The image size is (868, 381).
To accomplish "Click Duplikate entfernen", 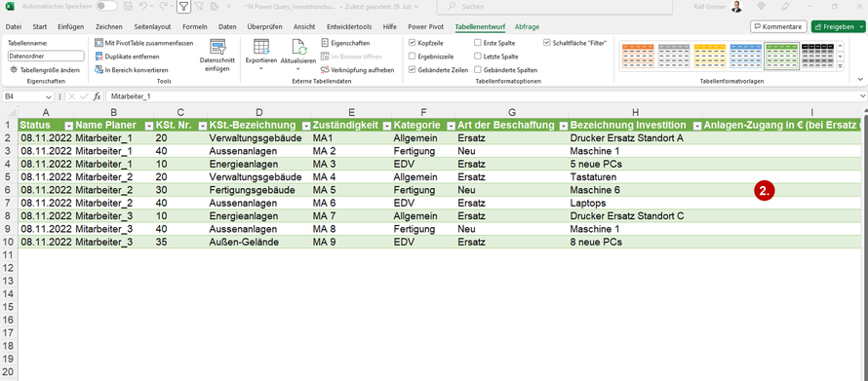I will click(x=128, y=57).
